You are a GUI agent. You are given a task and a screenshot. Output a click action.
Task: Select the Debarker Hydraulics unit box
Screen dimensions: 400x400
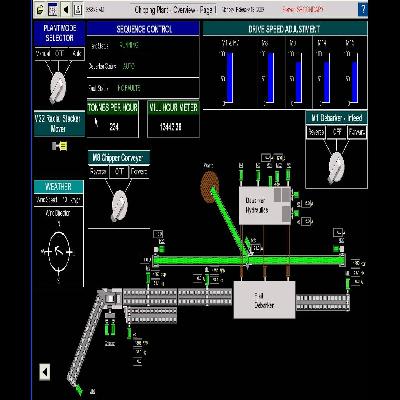[x=265, y=206]
